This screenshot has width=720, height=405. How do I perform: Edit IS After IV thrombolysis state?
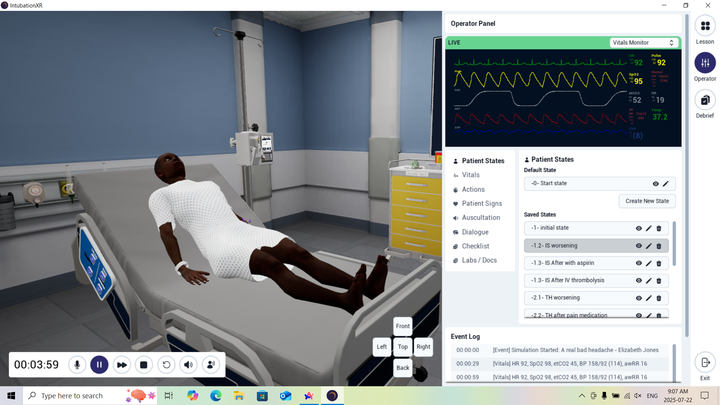pyautogui.click(x=649, y=281)
